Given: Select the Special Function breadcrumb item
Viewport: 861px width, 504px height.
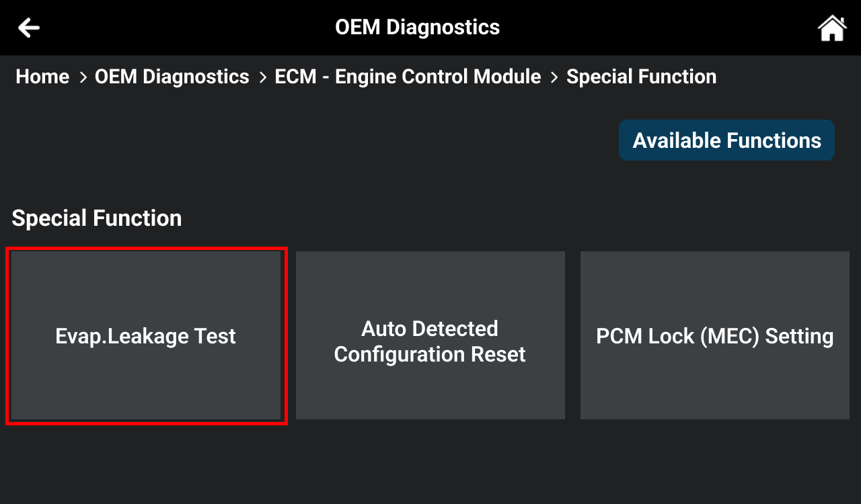Looking at the screenshot, I should coord(641,77).
